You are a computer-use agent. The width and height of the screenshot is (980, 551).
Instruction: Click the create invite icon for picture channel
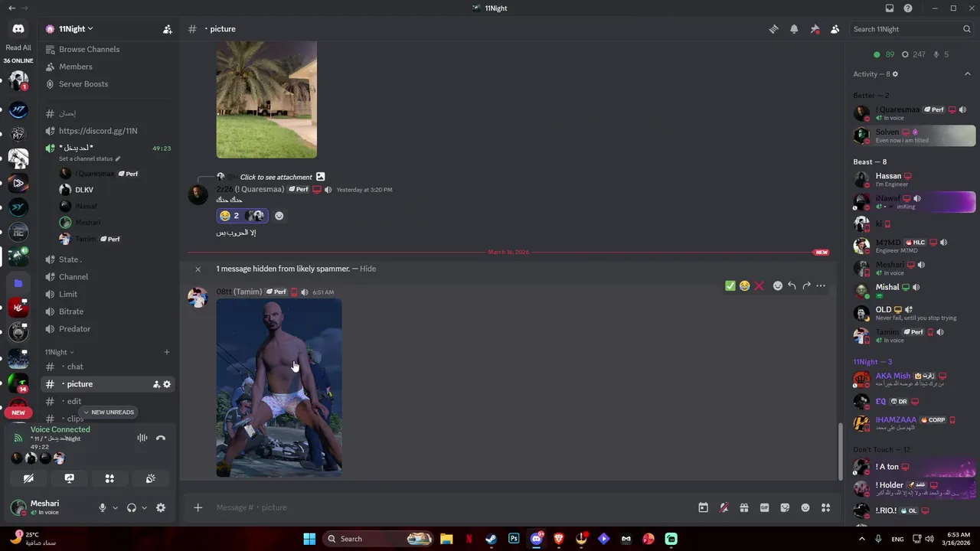156,384
